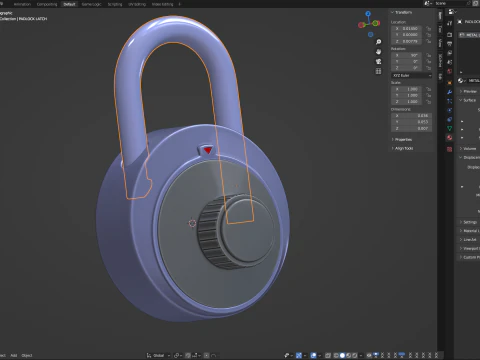
Task: Click the Rotation X value field
Action: [x=407, y=55]
